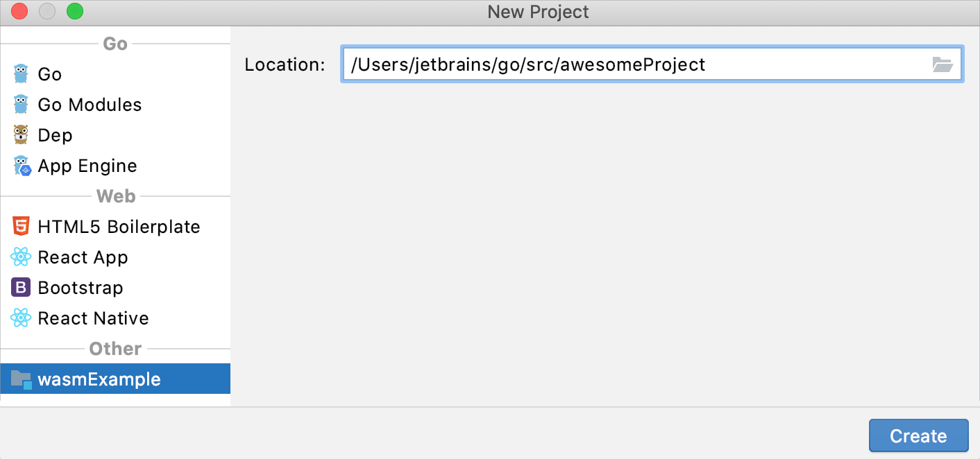Click the App Engine icon with cloud badge
This screenshot has width=980, height=459.
22,165
